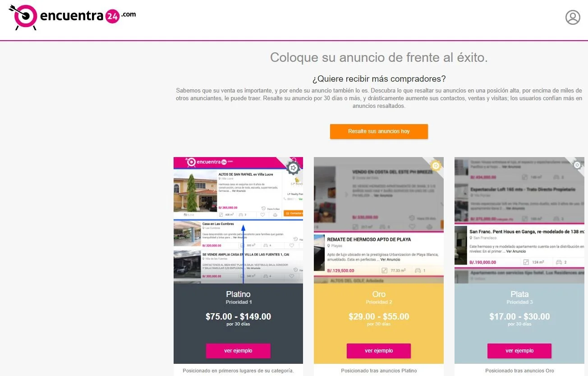
Task: Click the gold badge on Oro preview
Action: [x=436, y=166]
